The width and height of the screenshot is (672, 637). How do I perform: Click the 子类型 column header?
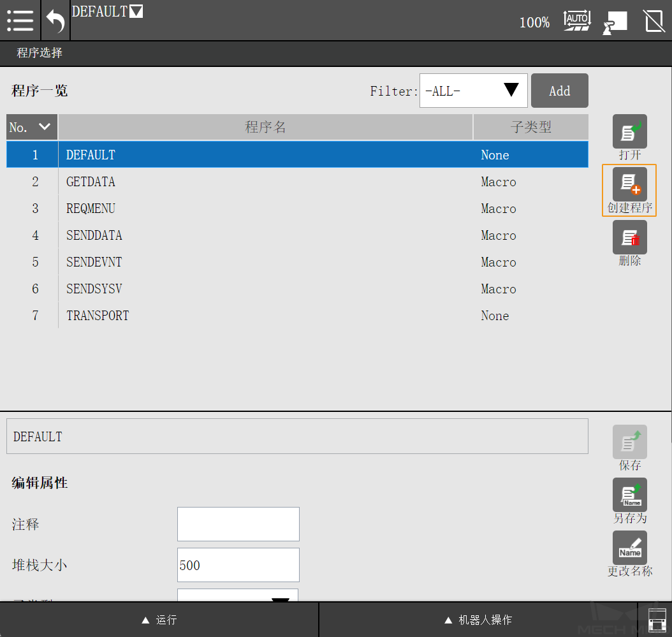(531, 127)
